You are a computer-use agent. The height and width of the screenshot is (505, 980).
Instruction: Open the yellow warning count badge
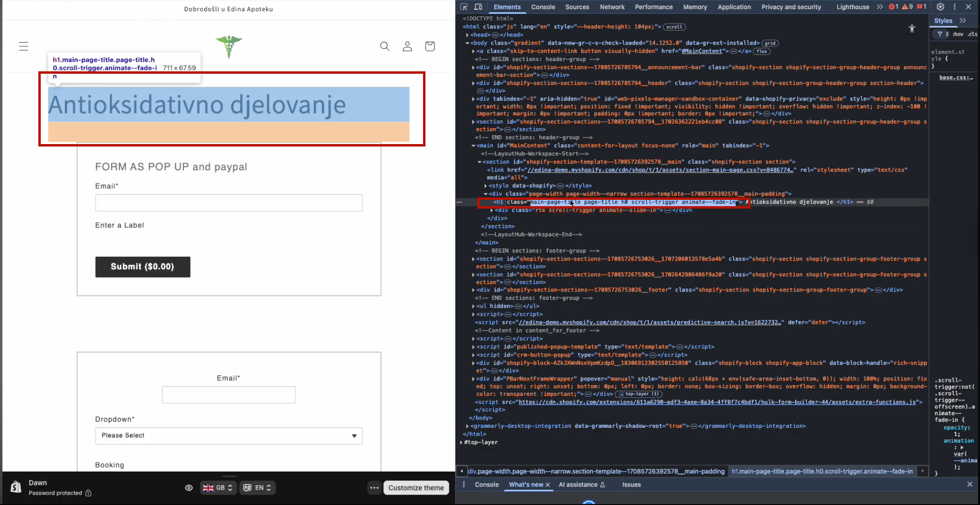(908, 7)
